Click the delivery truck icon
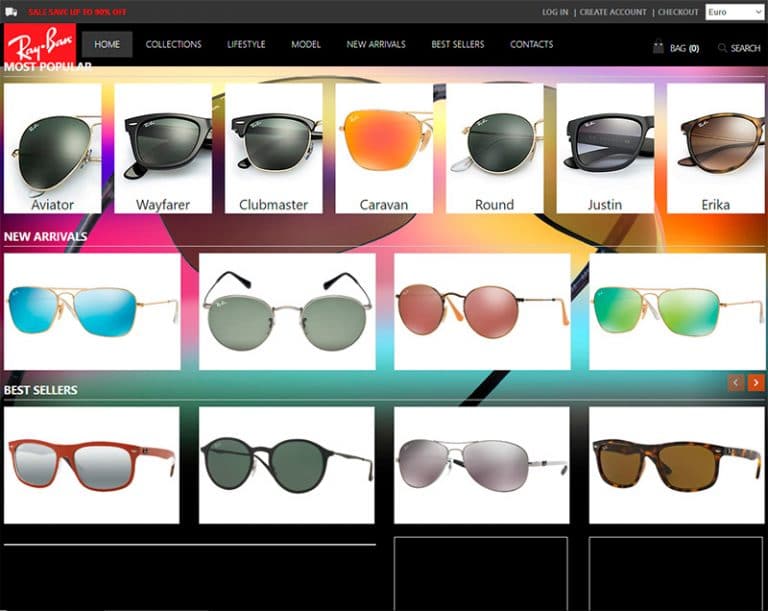 click(x=11, y=12)
